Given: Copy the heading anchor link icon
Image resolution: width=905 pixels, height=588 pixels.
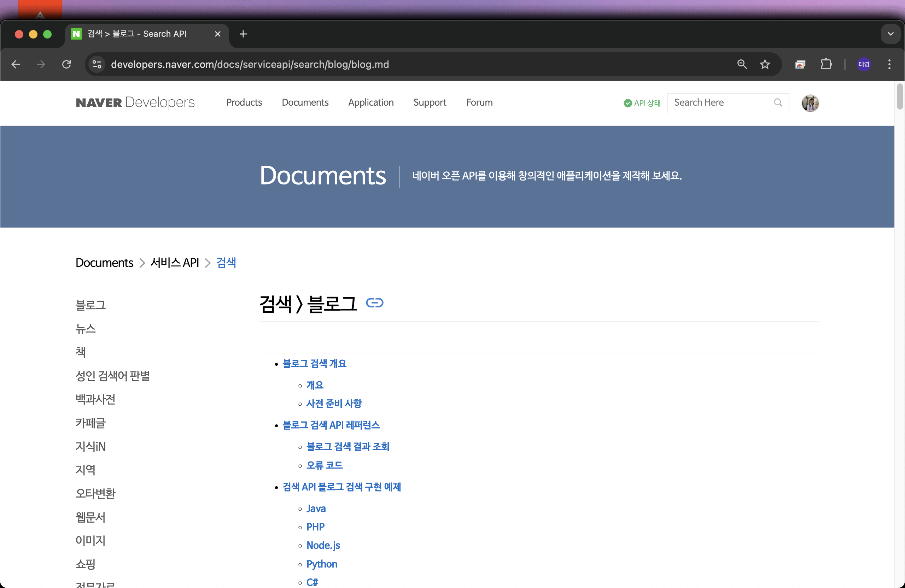Looking at the screenshot, I should pos(374,303).
